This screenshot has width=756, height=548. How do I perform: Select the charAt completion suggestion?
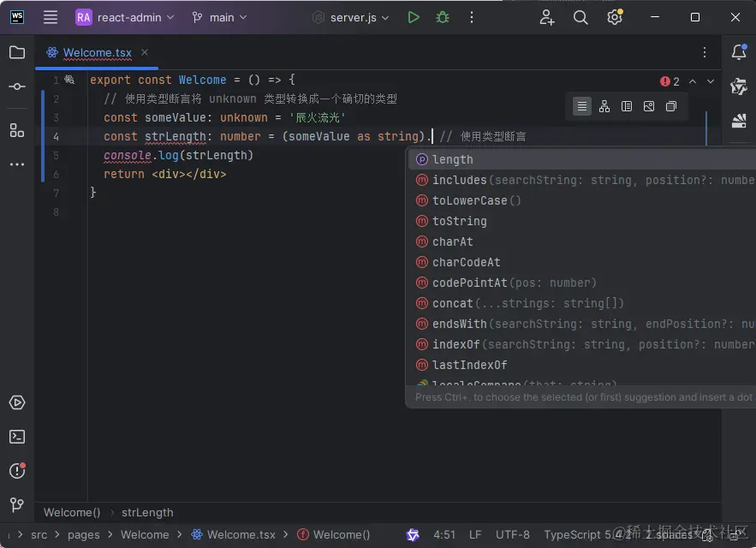click(x=582, y=241)
